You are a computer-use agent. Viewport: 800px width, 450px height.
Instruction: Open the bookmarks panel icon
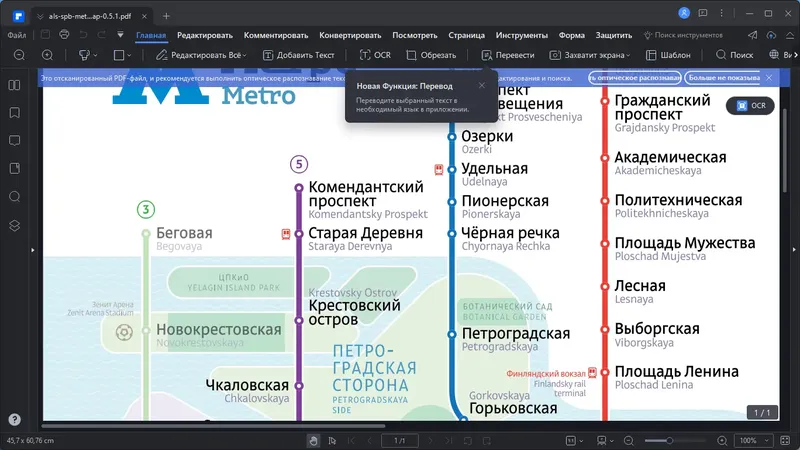[x=14, y=112]
